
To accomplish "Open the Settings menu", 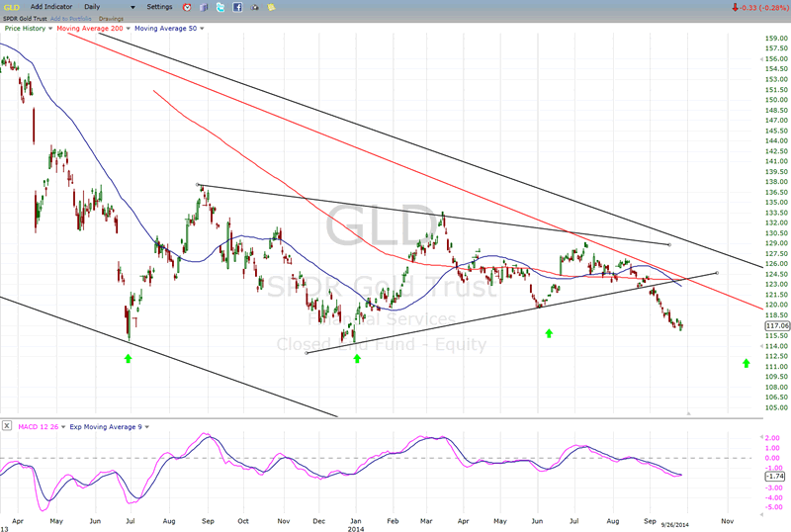I will pos(159,7).
